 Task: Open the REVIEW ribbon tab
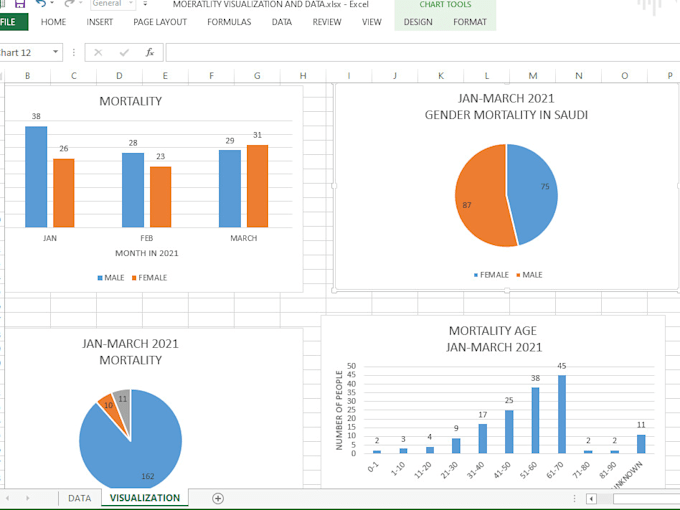(x=327, y=22)
